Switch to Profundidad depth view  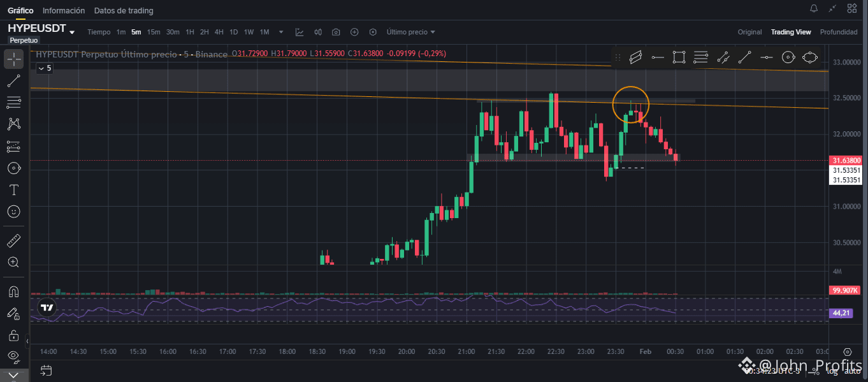tap(839, 32)
